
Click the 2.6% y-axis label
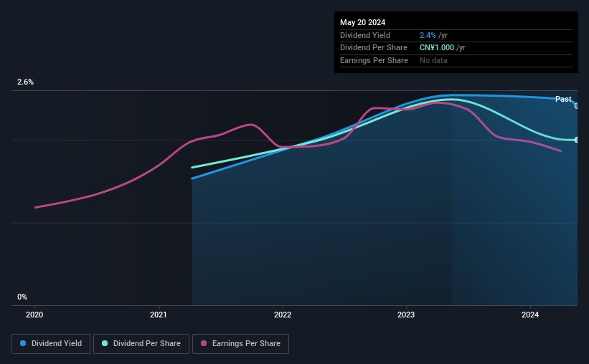click(25, 82)
